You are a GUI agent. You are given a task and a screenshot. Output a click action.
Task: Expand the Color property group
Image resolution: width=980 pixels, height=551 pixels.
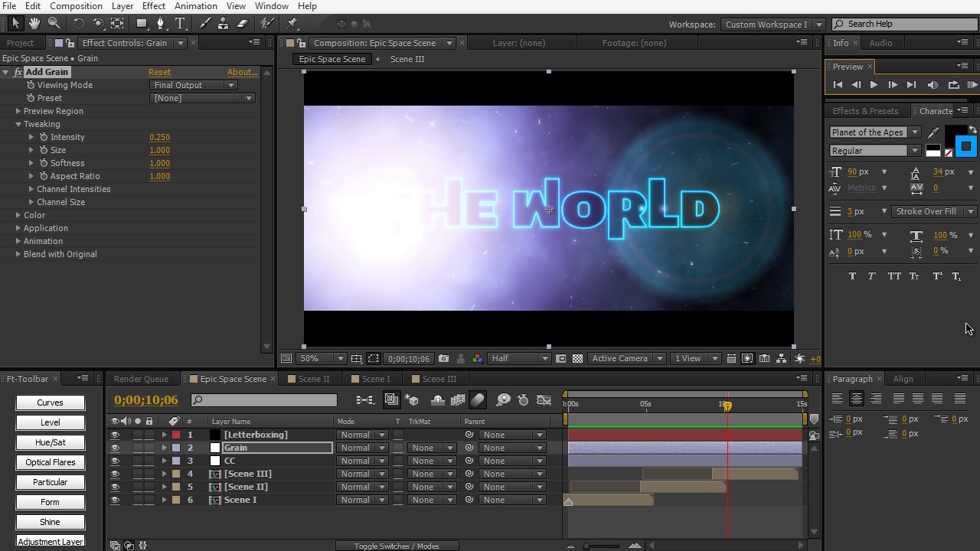pos(18,215)
